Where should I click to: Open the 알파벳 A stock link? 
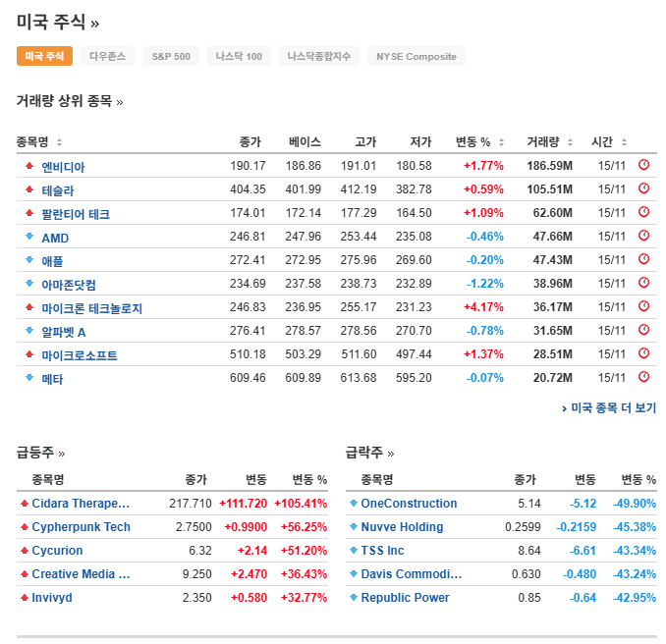(x=64, y=332)
